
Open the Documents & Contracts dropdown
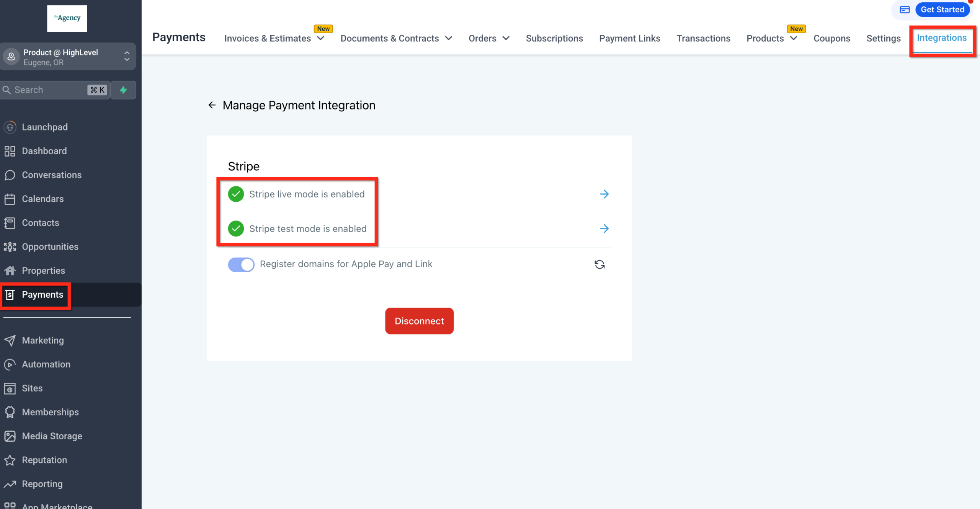coord(449,38)
